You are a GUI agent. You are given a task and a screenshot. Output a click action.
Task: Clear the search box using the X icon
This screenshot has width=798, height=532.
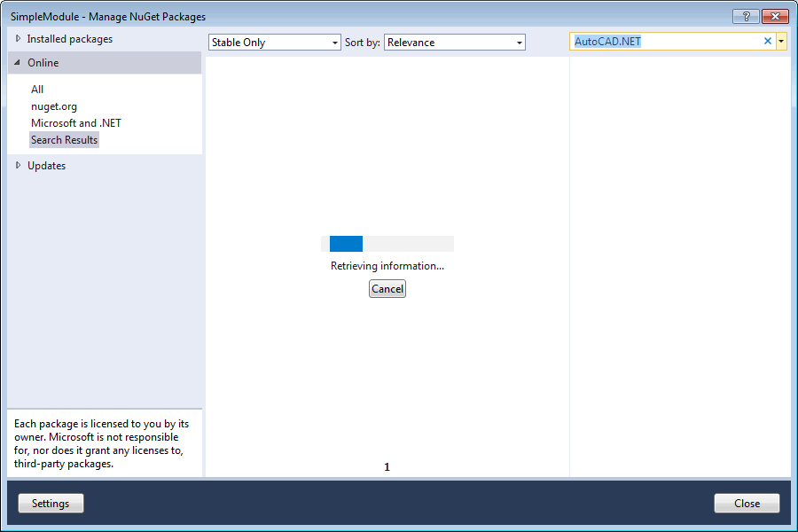pyautogui.click(x=767, y=40)
